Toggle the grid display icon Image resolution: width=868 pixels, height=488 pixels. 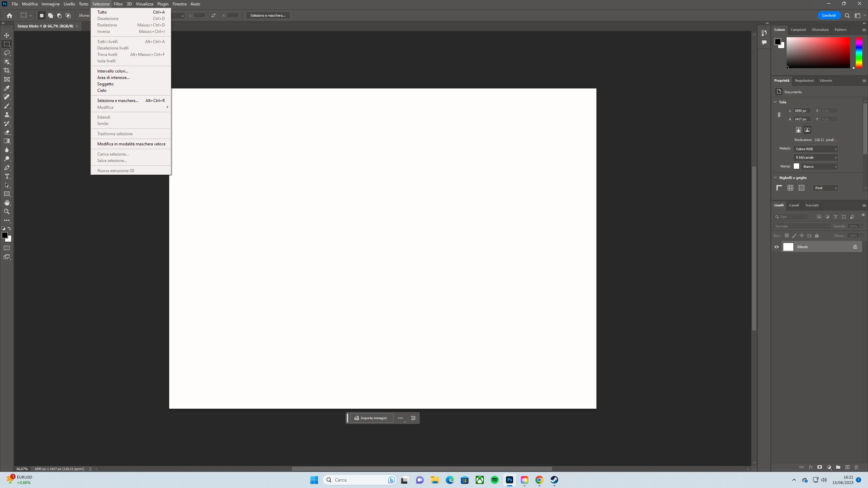point(790,188)
